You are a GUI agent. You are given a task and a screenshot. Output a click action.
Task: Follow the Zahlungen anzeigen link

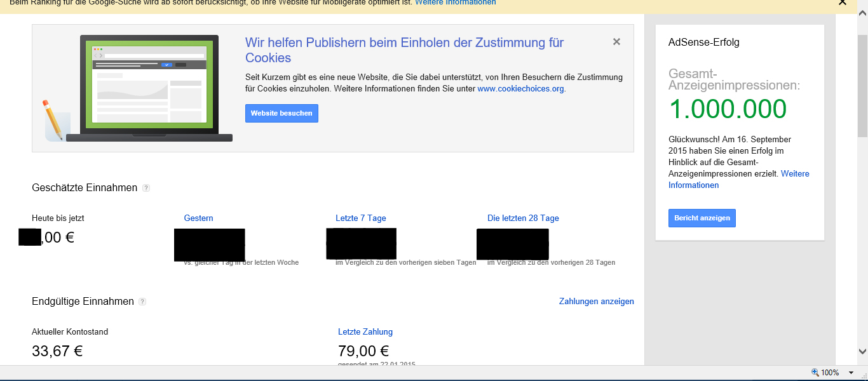(596, 302)
